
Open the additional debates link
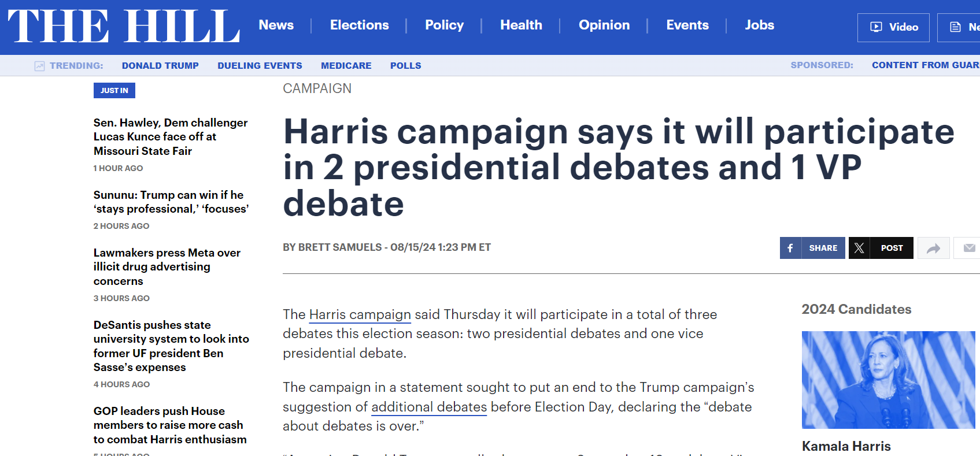point(429,407)
